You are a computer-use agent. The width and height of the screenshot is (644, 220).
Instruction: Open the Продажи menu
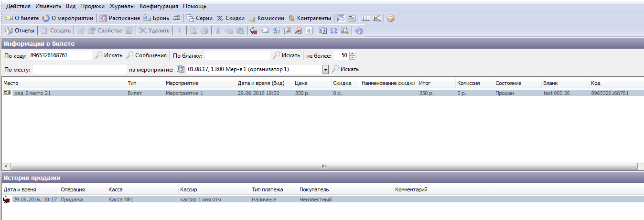[94, 6]
